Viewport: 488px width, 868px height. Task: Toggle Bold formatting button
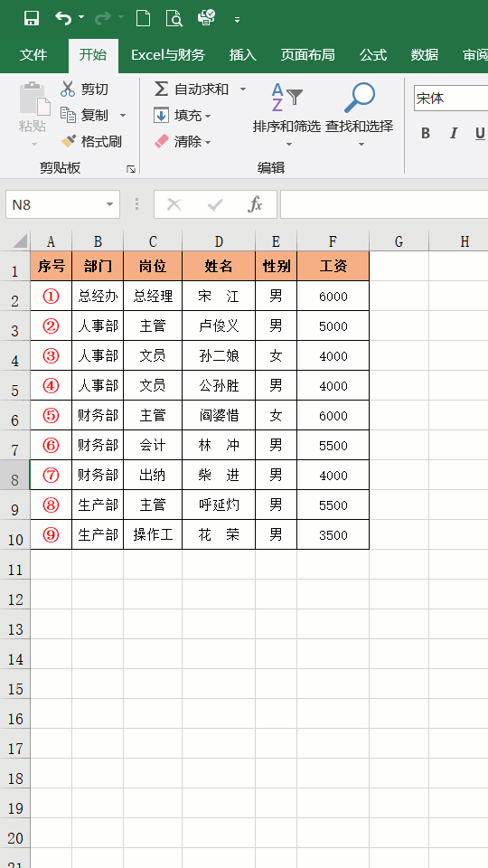[x=426, y=133]
